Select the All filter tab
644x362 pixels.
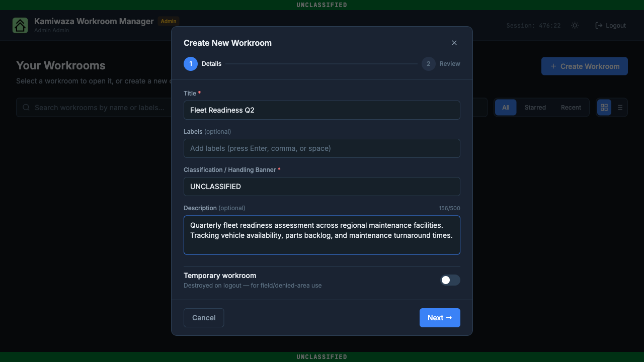pyautogui.click(x=506, y=107)
